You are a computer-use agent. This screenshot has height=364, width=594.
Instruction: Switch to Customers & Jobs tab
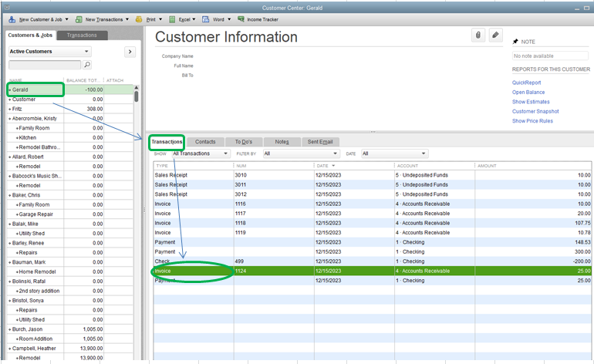(30, 35)
